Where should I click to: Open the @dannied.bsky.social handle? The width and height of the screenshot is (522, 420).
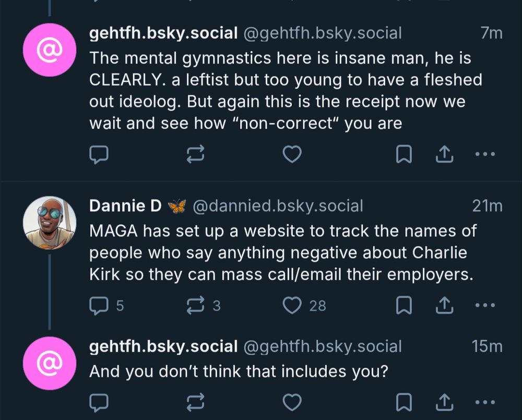pyautogui.click(x=278, y=206)
